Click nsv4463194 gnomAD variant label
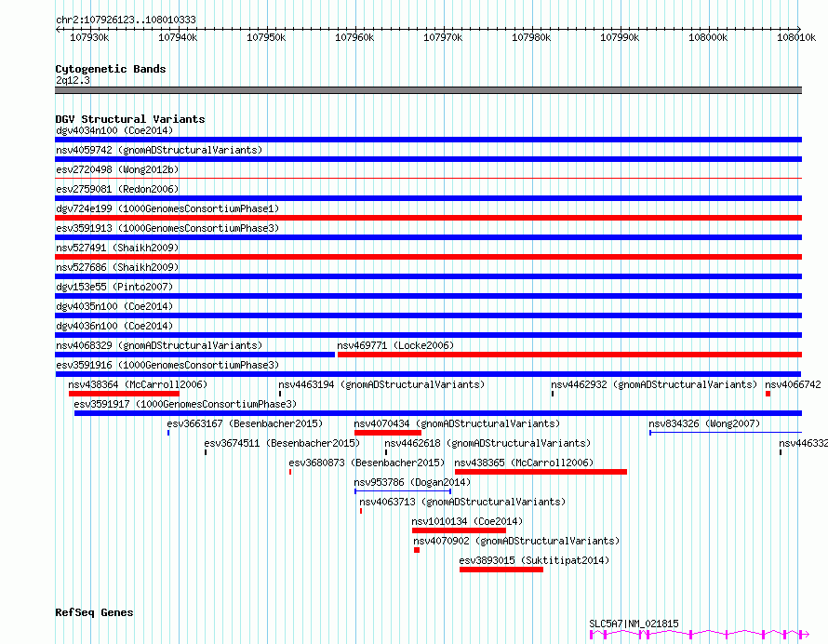The image size is (828, 644). pyautogui.click(x=381, y=384)
